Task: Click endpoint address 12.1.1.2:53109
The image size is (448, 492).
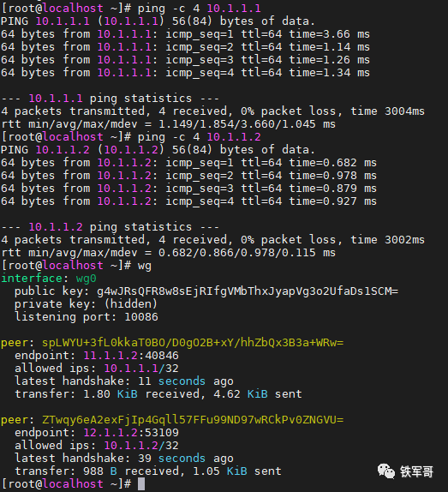Action: point(131,433)
